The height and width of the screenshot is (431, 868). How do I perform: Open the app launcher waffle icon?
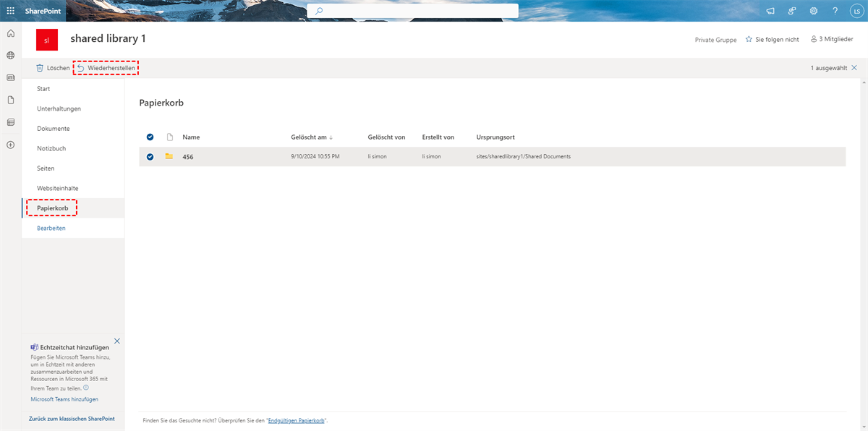point(10,11)
